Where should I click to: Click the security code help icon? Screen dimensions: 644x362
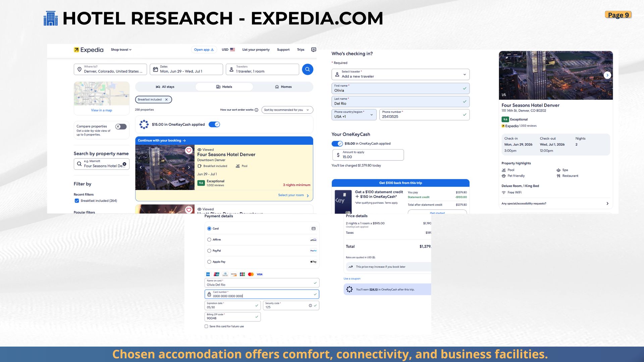pyautogui.click(x=310, y=305)
